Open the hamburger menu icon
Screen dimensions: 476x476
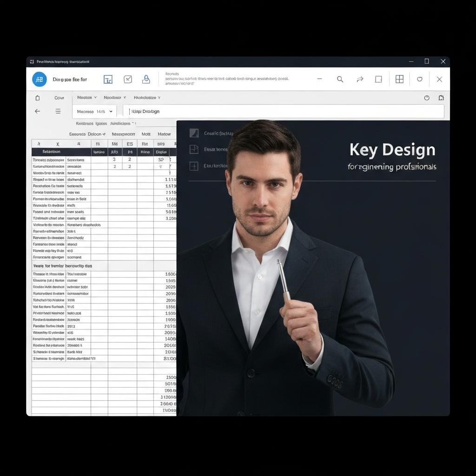pos(58,112)
